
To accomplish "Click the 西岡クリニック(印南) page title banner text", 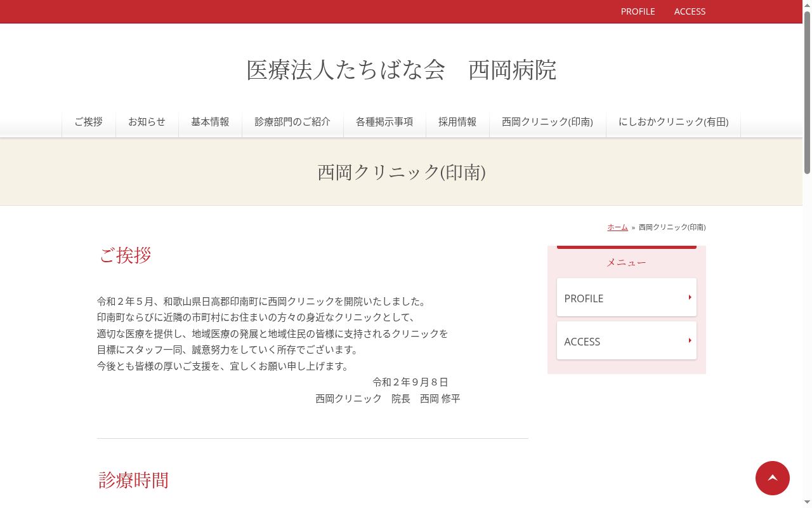I will [x=402, y=172].
